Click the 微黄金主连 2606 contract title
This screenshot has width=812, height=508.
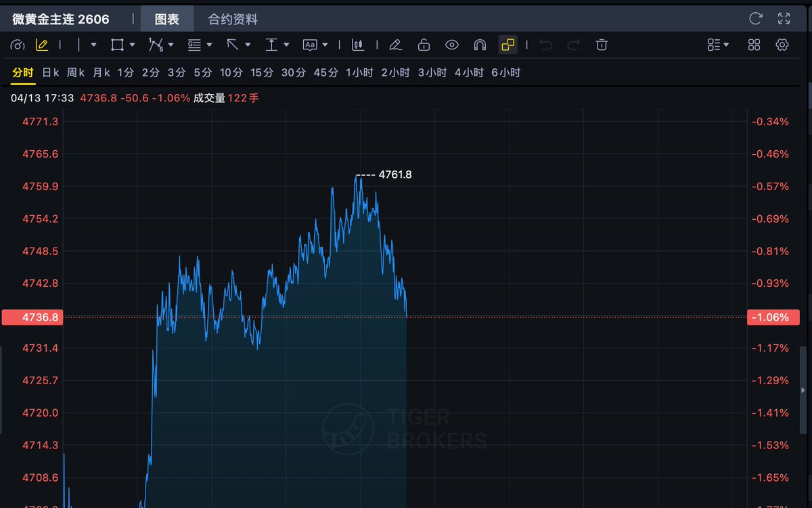tap(61, 19)
